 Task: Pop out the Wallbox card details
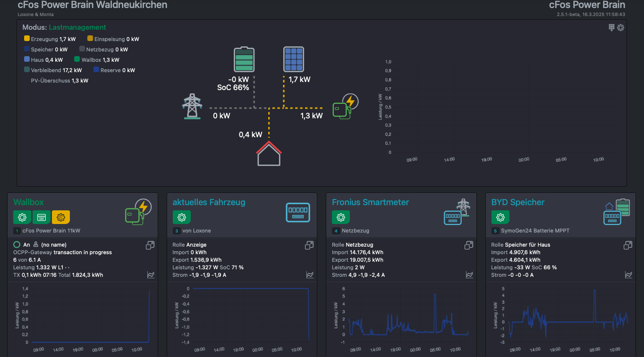[150, 245]
